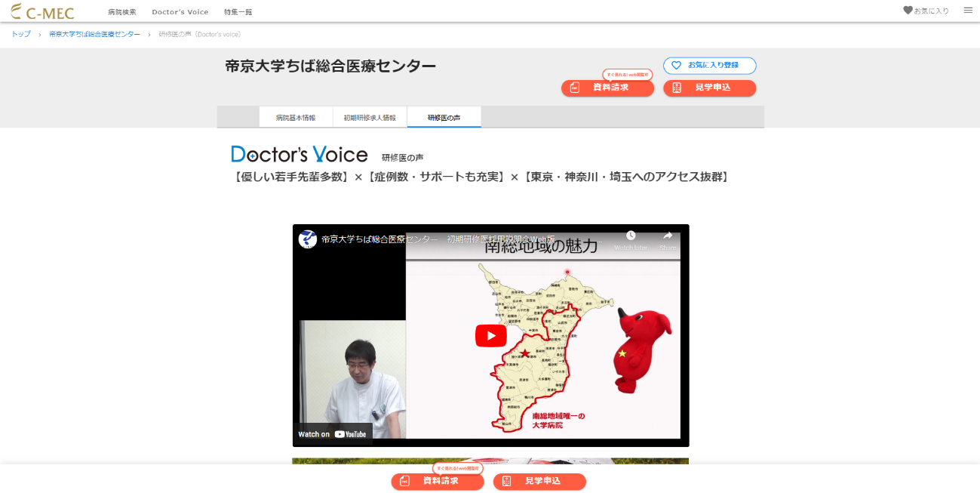Viewport: 980px width, 493px height.
Task: Click the YouTube channel avatar icon
Action: (308, 239)
